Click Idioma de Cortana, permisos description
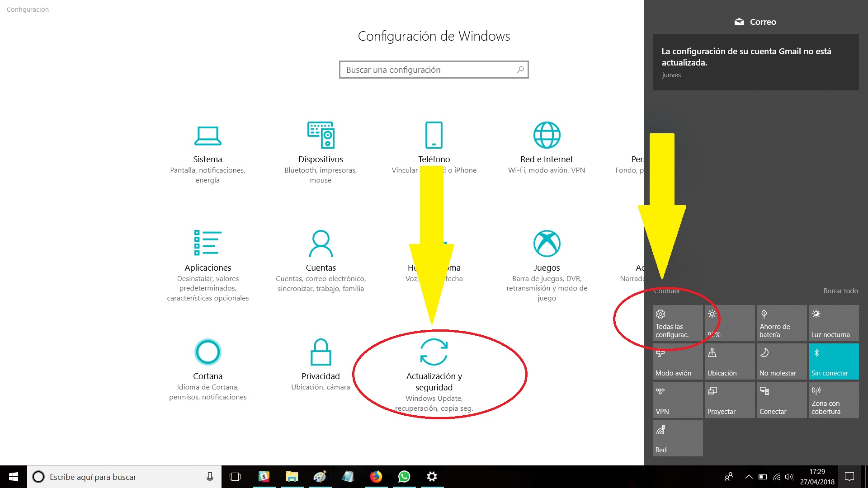Viewport: 868px width, 488px height. 208,392
